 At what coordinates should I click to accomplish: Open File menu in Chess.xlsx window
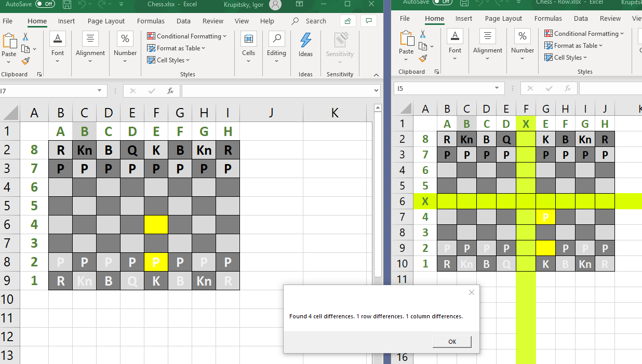tap(7, 21)
